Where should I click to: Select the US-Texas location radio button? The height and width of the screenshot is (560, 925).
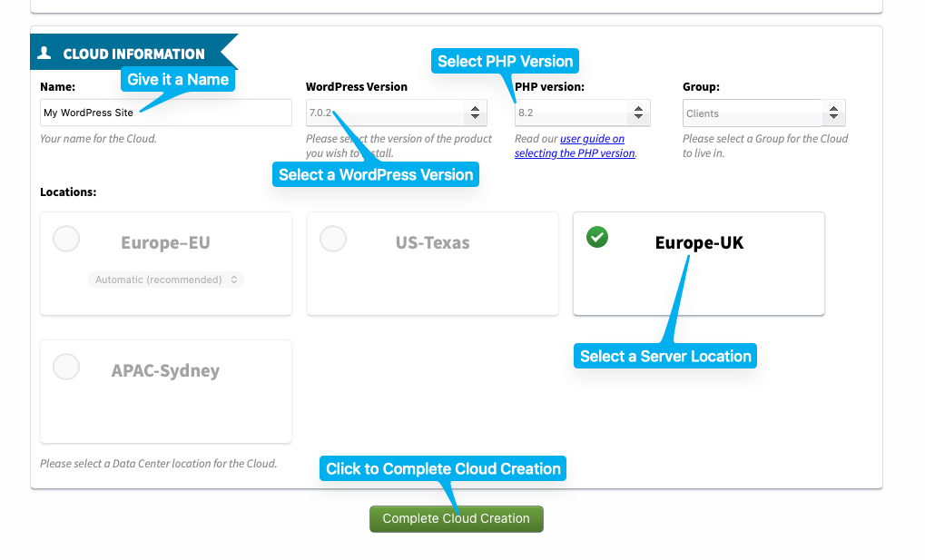333,239
